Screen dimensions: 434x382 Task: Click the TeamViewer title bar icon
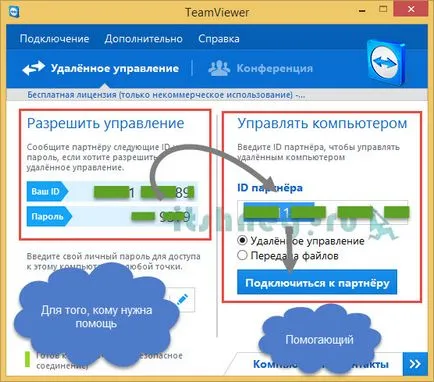(x=14, y=11)
